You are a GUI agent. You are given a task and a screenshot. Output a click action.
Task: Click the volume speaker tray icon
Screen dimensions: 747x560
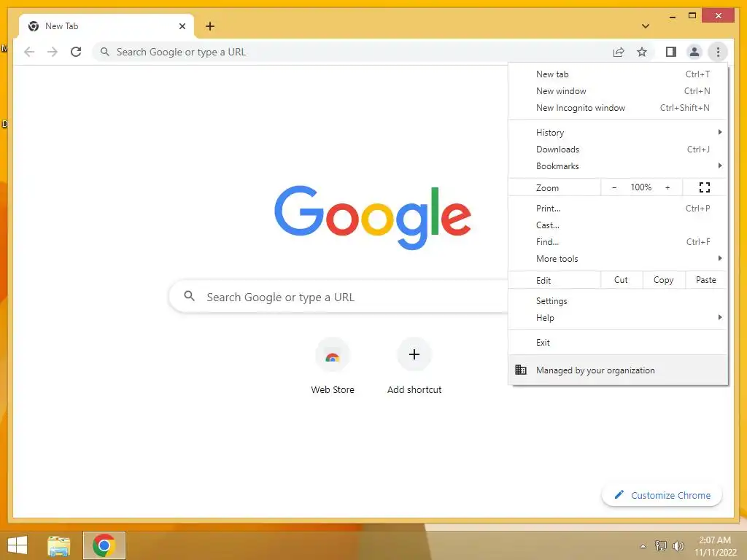tap(678, 545)
